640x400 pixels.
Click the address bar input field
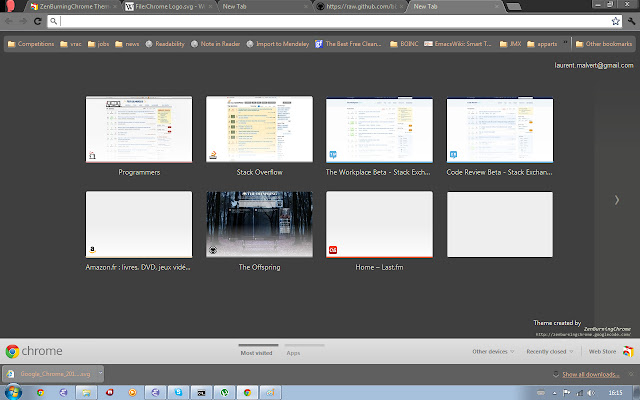(335, 21)
